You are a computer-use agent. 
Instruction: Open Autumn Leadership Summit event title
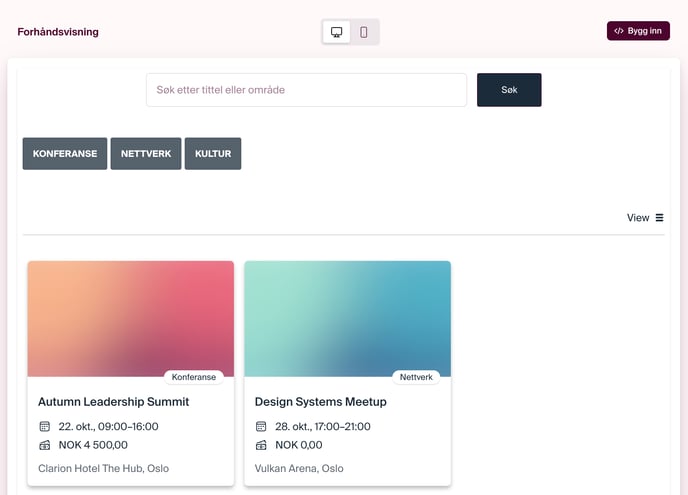click(x=114, y=402)
